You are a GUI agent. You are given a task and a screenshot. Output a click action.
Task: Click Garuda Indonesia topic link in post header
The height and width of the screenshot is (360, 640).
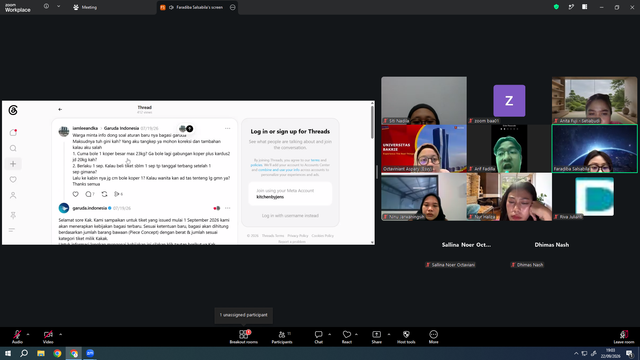coord(121,128)
